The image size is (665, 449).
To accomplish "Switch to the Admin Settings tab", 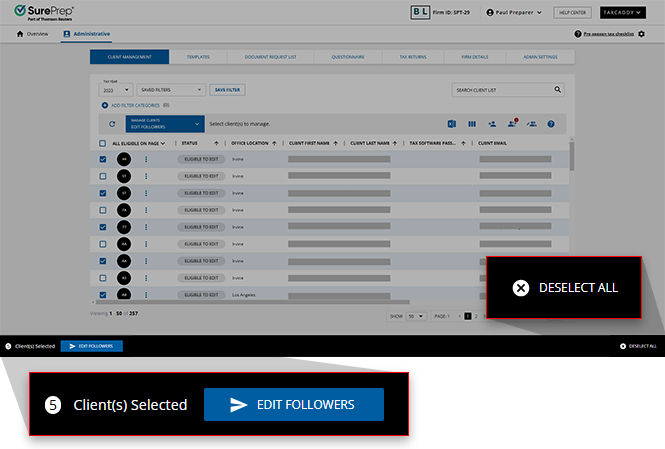I will [x=540, y=57].
